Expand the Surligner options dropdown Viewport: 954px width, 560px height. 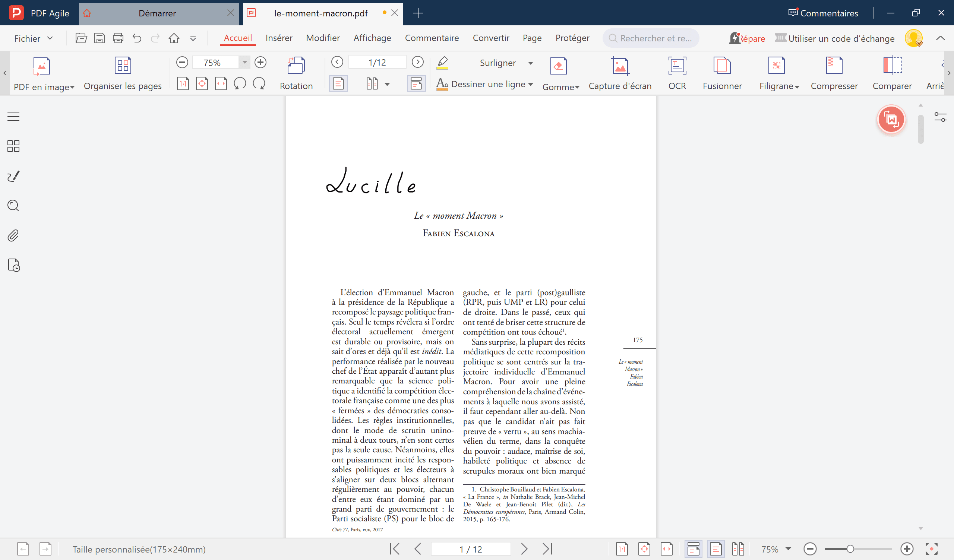[x=530, y=63]
